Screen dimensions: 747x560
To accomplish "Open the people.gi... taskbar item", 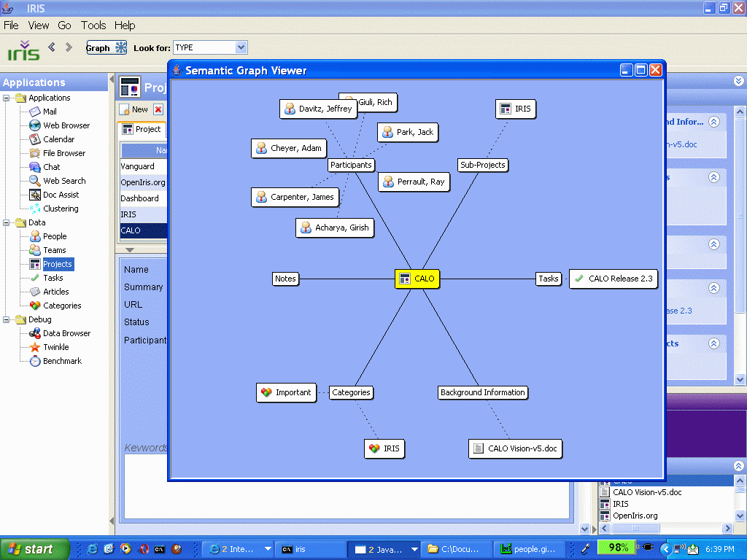I will pyautogui.click(x=529, y=549).
